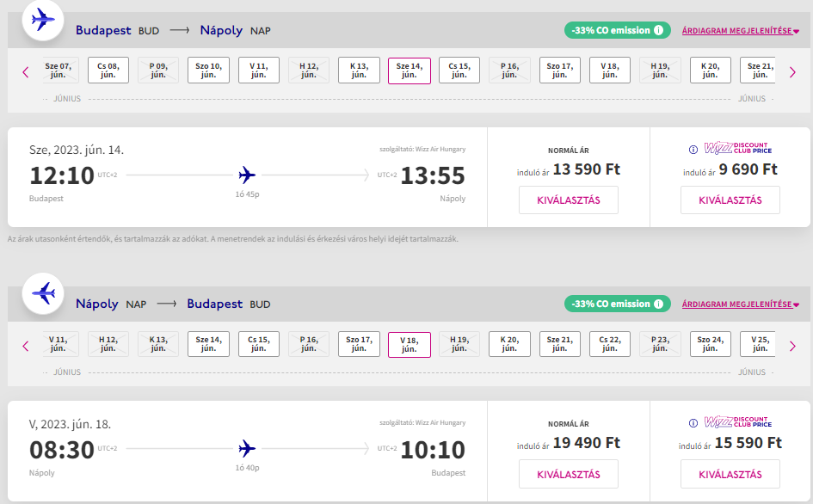Select the Cs 15 jún outbound date
This screenshot has width=813, height=504.
[459, 70]
